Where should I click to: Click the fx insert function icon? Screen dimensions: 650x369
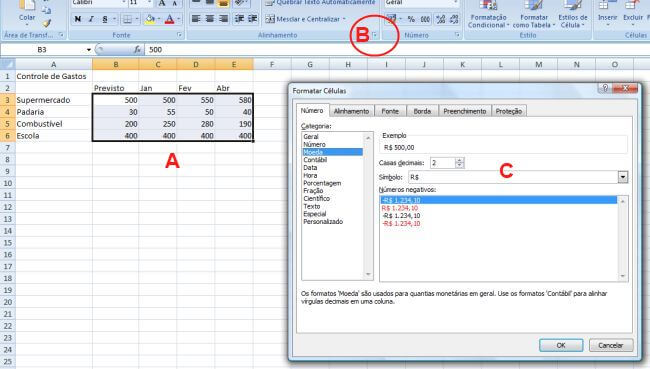click(137, 50)
